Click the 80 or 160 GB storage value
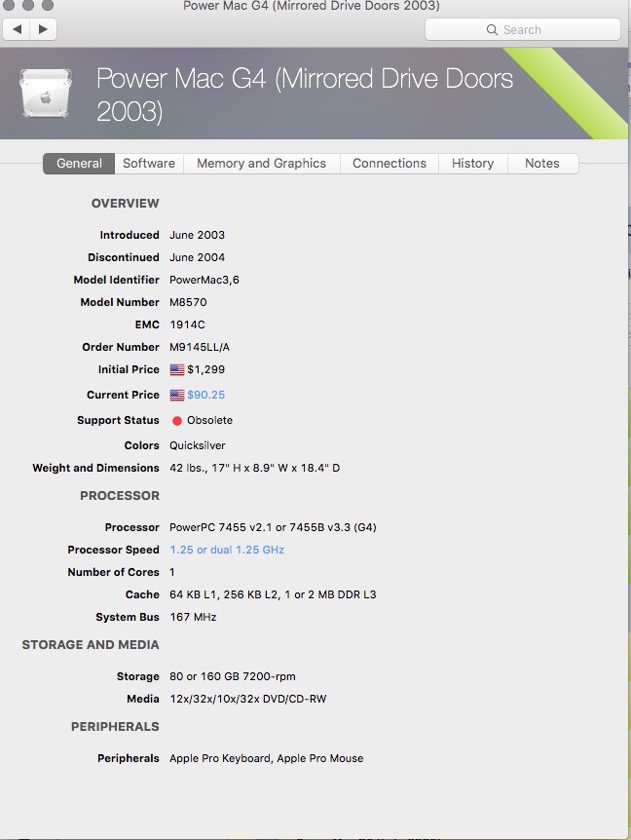The height and width of the screenshot is (840, 631). (233, 677)
